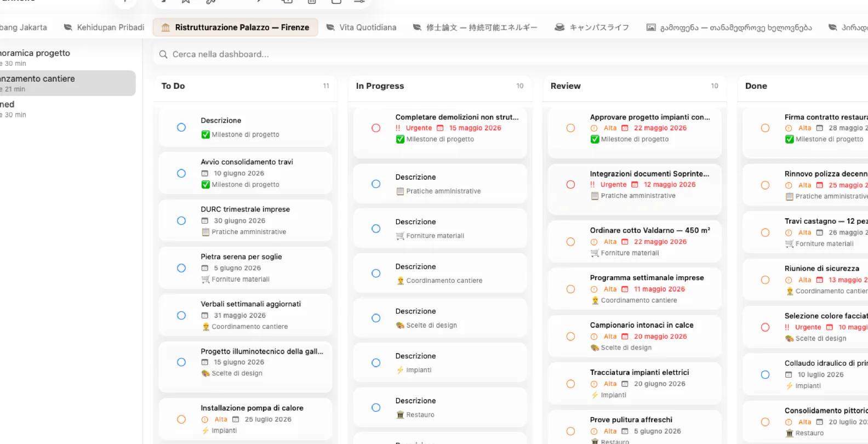Image resolution: width=868 pixels, height=444 pixels.
Task: Toggle the circle on Riunione di sicurezza card
Action: click(x=765, y=280)
